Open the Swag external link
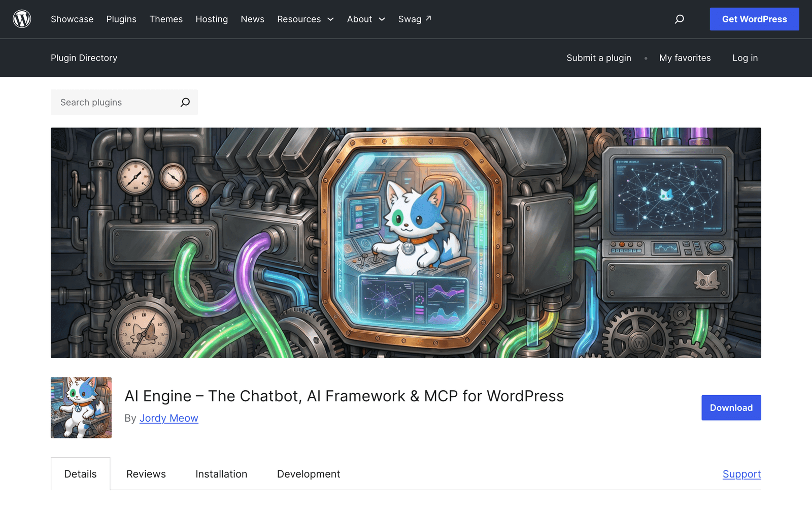This screenshot has height=508, width=812. click(x=415, y=19)
